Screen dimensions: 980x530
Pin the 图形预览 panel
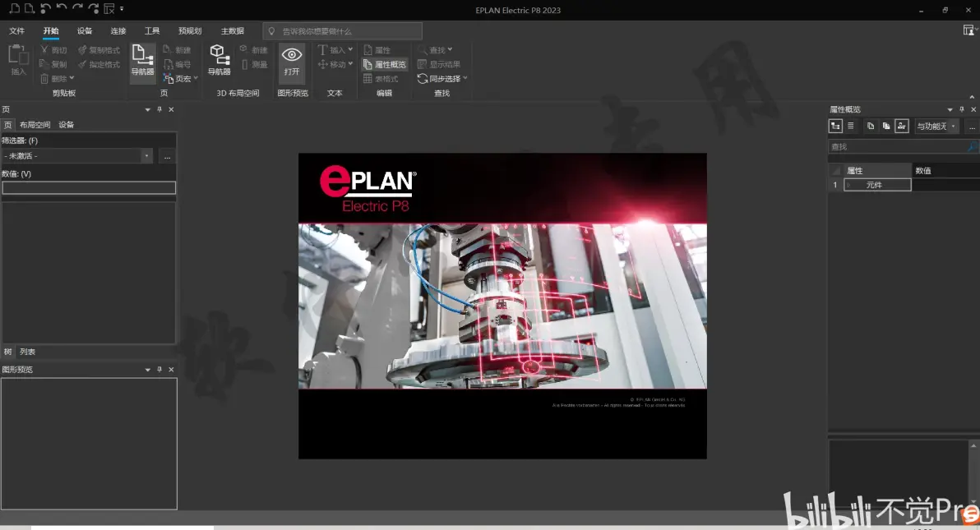pyautogui.click(x=159, y=370)
